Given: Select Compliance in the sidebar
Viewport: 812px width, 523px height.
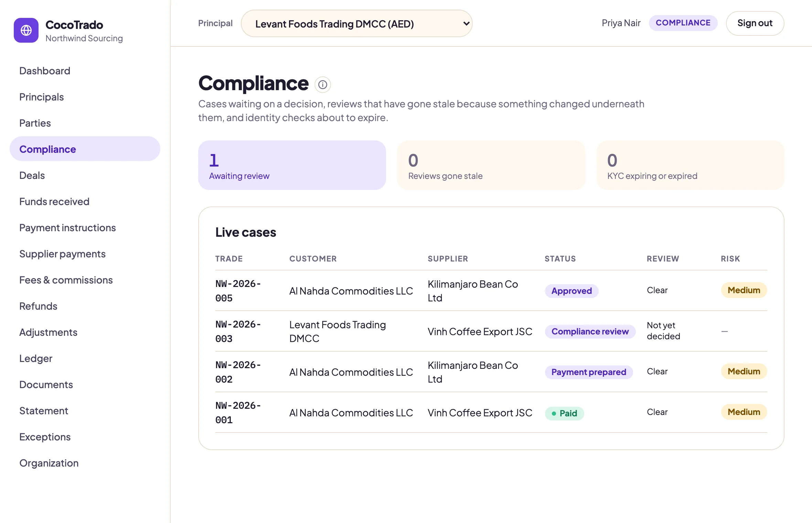Looking at the screenshot, I should [x=85, y=149].
